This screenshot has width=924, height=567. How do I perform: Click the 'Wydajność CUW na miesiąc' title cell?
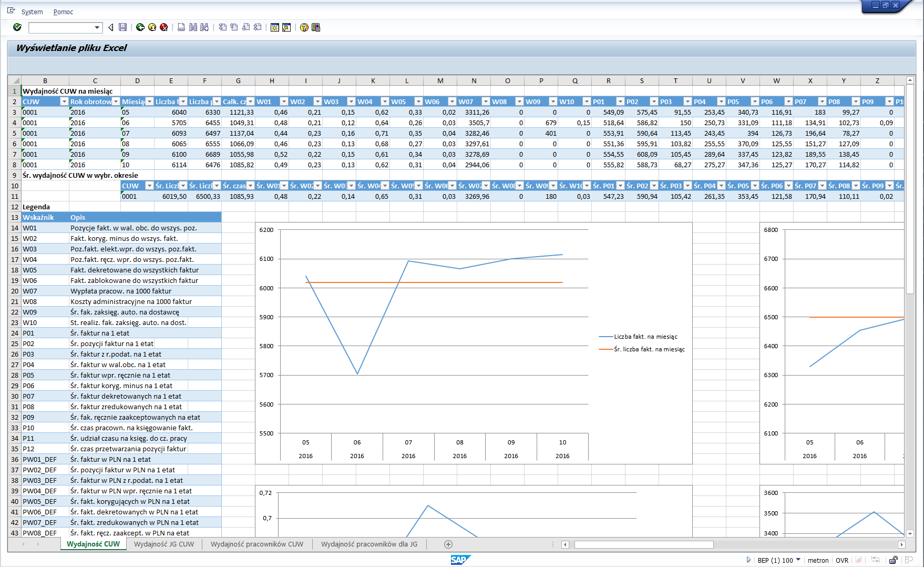(x=68, y=91)
